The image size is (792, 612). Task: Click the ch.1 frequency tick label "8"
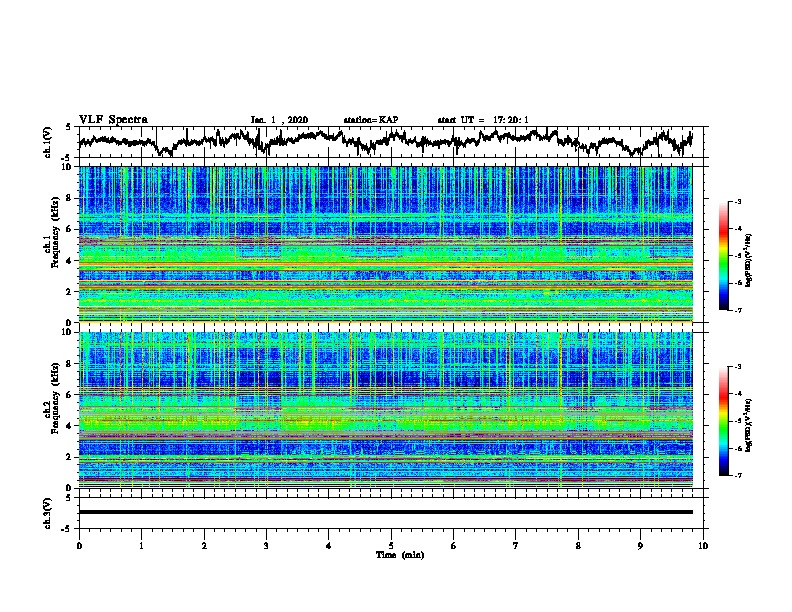coord(71,198)
